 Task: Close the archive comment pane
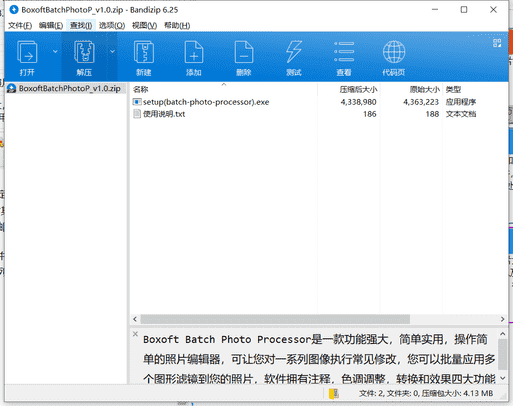point(135,334)
